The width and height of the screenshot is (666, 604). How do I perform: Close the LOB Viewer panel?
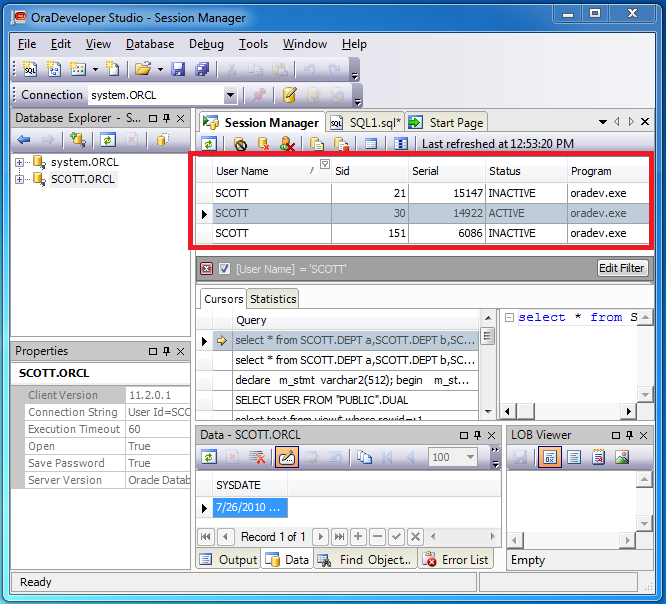tap(643, 435)
